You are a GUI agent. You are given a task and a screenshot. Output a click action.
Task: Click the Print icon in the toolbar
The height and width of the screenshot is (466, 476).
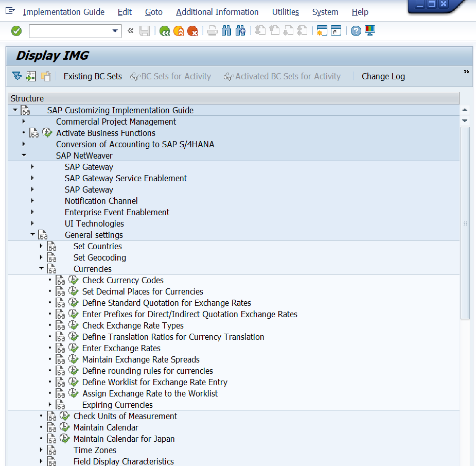(x=212, y=31)
